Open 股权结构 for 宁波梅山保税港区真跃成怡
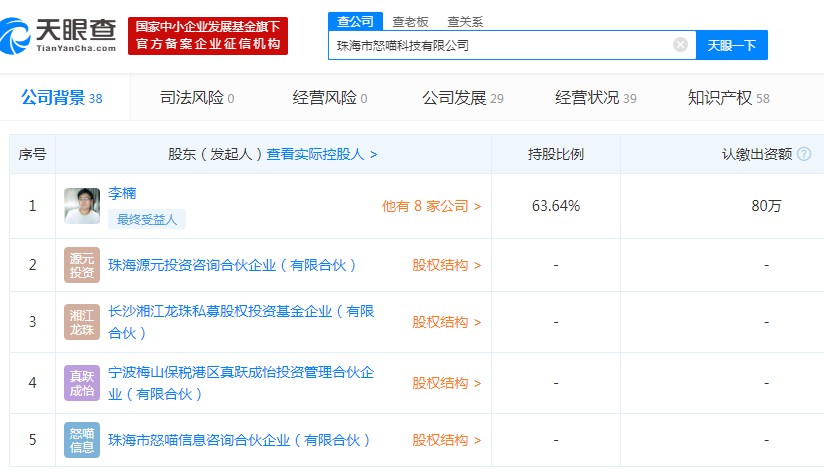The width and height of the screenshot is (824, 472). click(446, 383)
